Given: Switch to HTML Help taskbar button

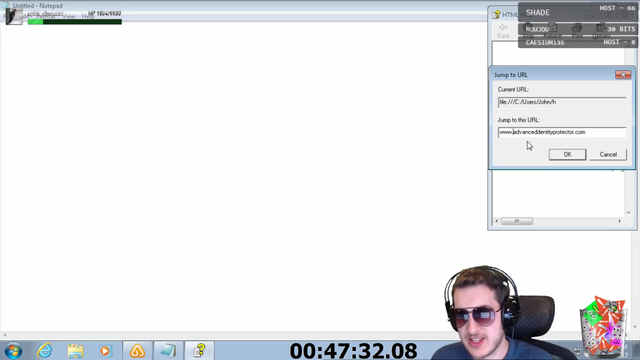Looking at the screenshot, I should [199, 351].
